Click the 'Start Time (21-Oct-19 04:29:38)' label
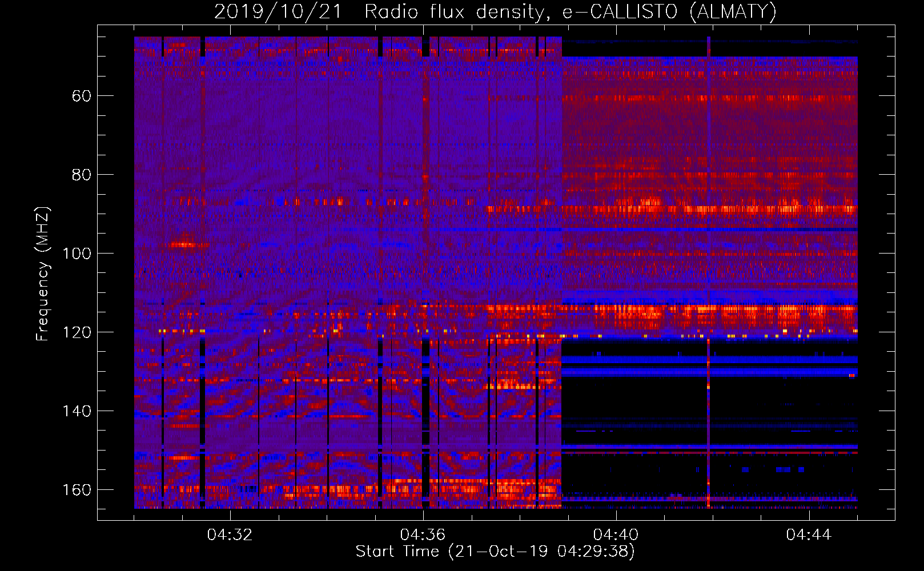The image size is (924, 571). click(495, 551)
